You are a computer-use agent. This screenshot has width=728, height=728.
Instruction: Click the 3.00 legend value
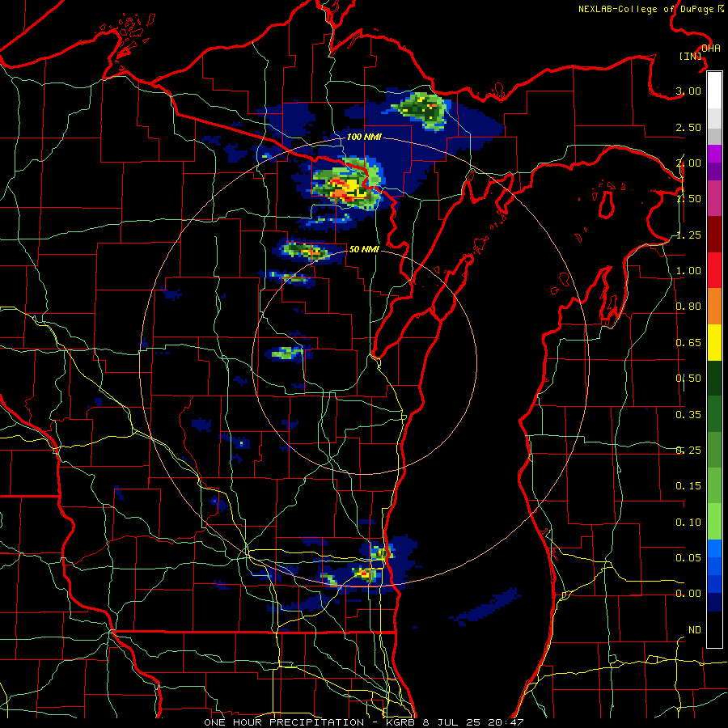(x=688, y=91)
